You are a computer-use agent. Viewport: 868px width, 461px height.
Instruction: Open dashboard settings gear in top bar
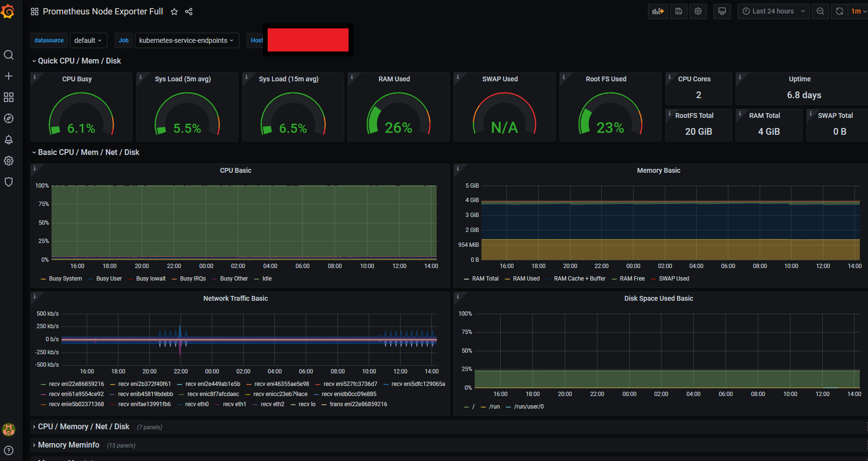tap(698, 11)
